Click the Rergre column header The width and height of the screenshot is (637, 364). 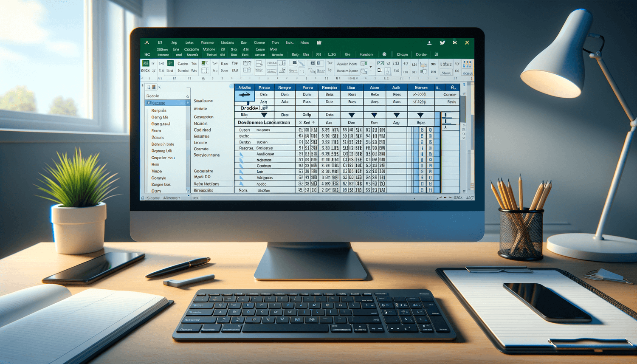point(285,87)
